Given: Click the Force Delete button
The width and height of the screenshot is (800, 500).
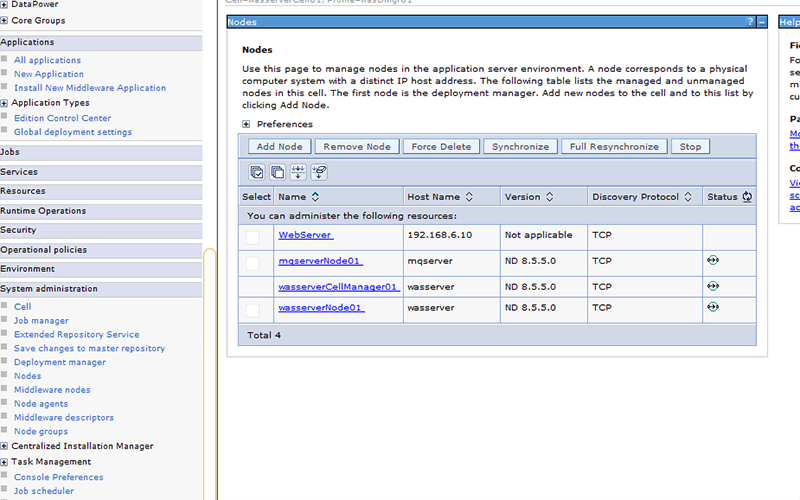Looking at the screenshot, I should pyautogui.click(x=441, y=146).
